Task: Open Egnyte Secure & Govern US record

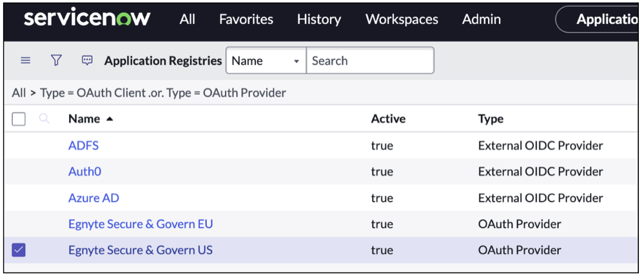Action: pos(141,250)
